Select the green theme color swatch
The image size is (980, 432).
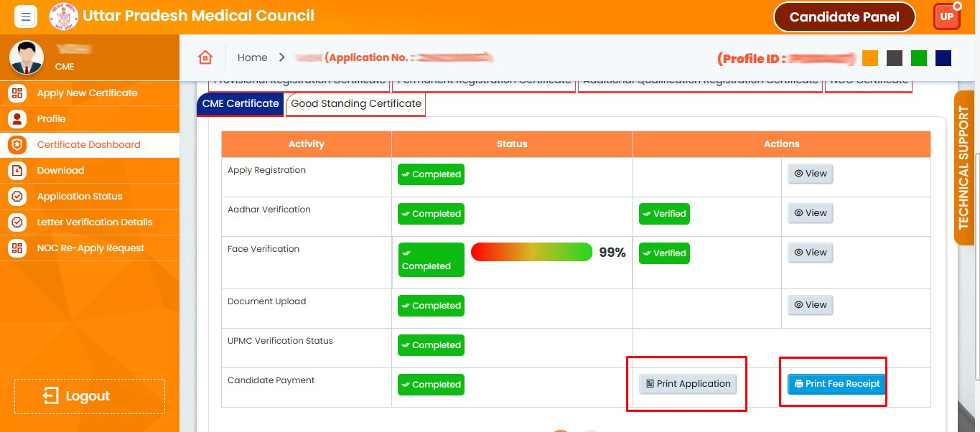coord(918,58)
